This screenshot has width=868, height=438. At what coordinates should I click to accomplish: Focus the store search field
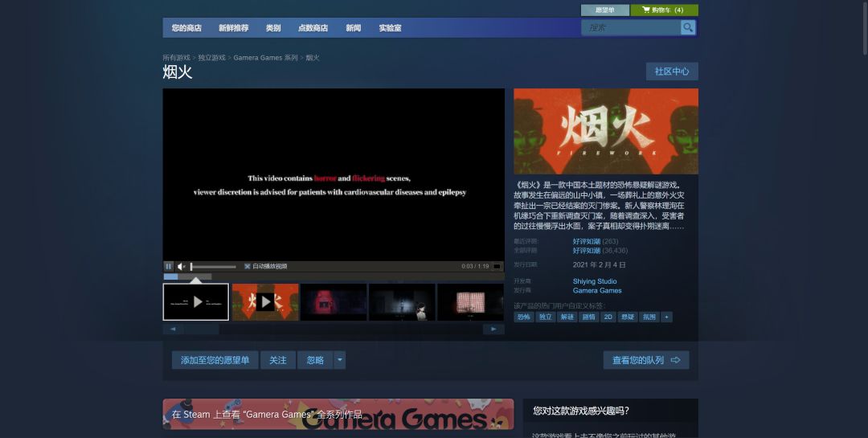tap(631, 27)
